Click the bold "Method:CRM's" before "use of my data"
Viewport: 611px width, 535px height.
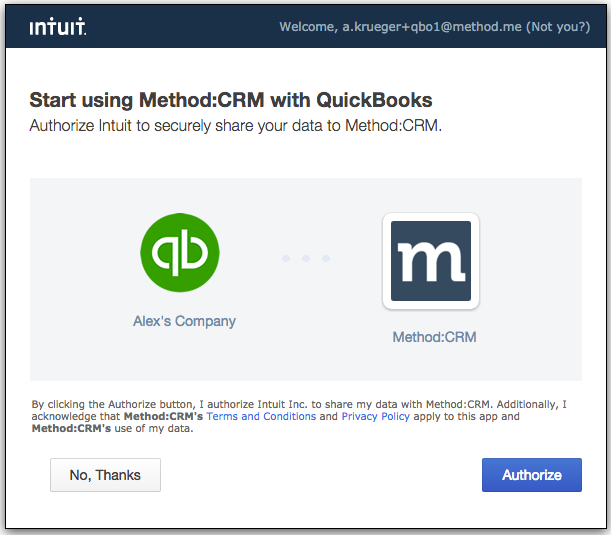click(x=71, y=429)
